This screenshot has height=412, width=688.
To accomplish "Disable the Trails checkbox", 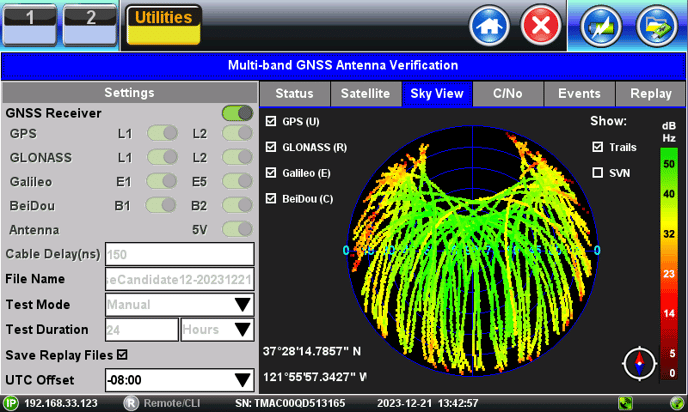I will pyautogui.click(x=597, y=147).
